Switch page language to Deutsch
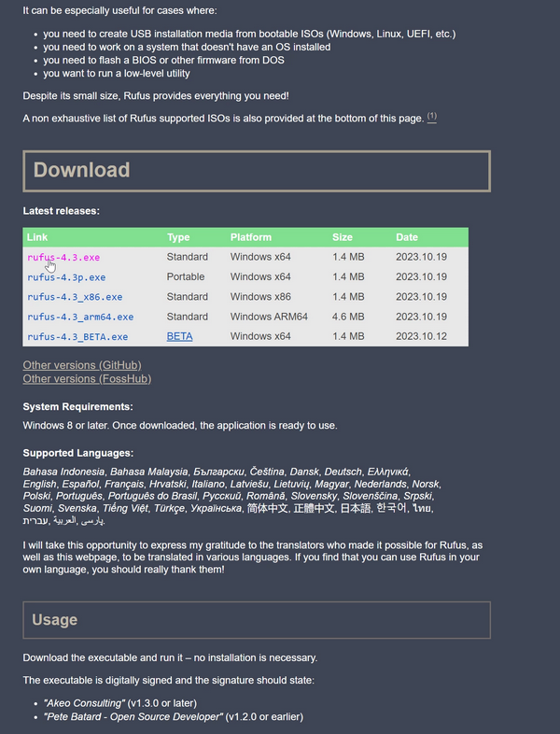 (340, 472)
